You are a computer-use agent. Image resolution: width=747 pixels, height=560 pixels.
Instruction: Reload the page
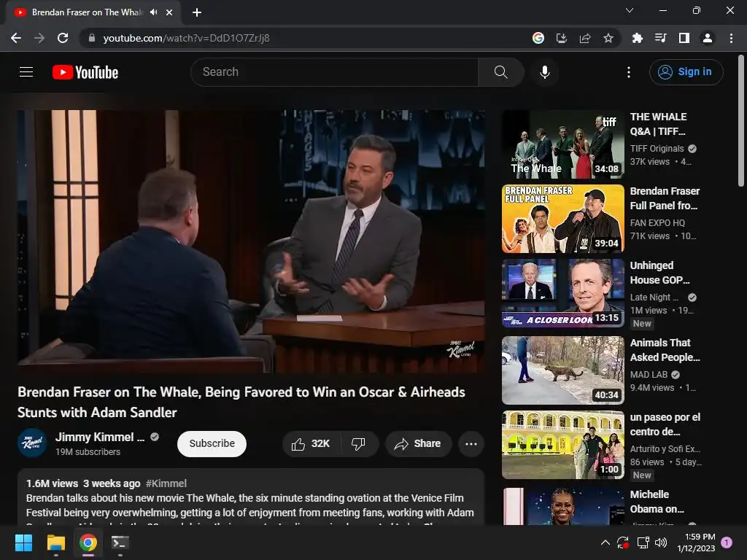coord(63,38)
